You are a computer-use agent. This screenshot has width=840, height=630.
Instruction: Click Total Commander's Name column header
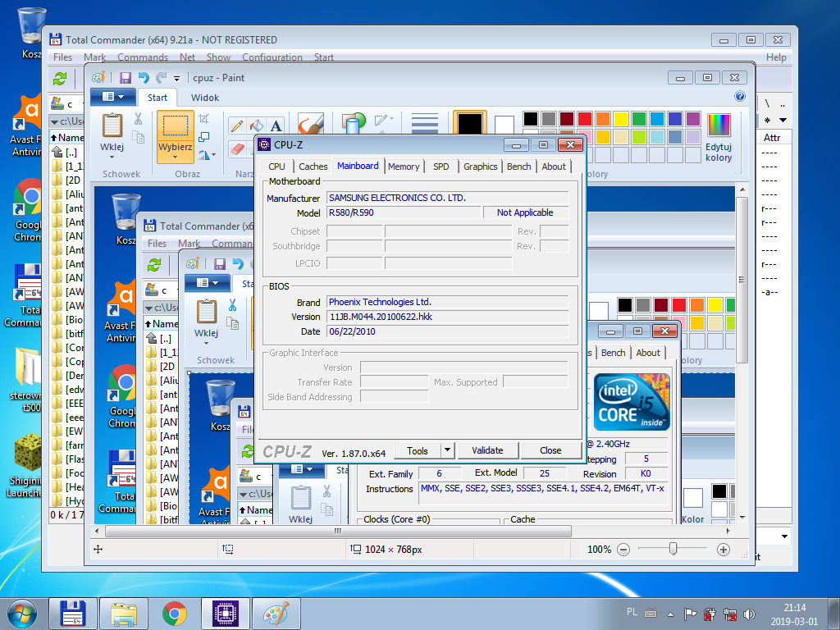67,138
